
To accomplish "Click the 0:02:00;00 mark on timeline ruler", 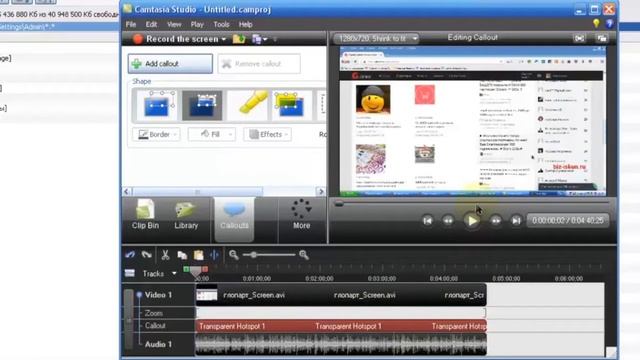I will tap(319, 278).
